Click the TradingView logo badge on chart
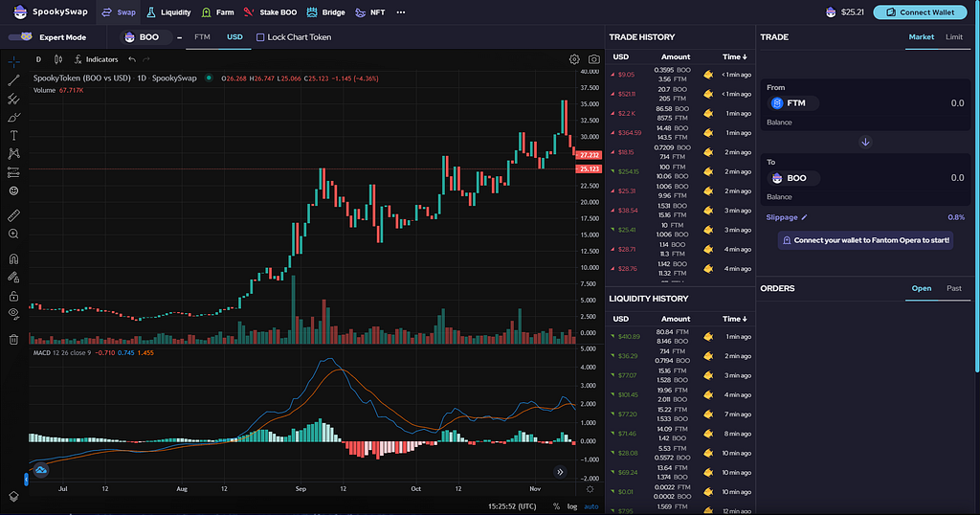 41,470
